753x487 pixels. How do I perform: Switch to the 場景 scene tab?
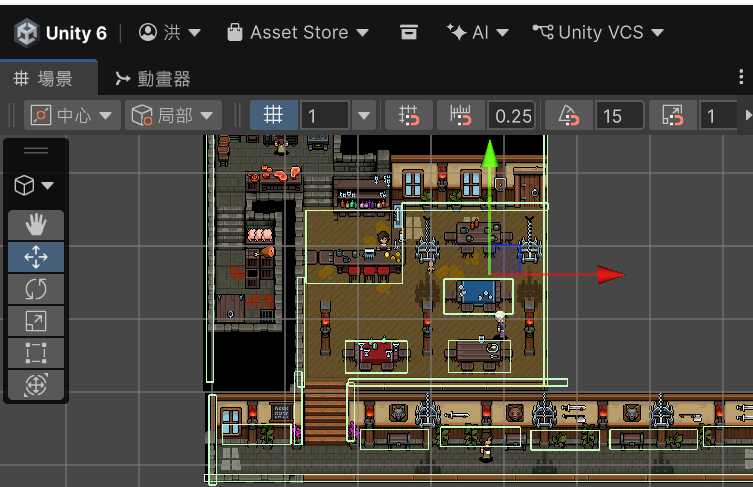(x=49, y=78)
